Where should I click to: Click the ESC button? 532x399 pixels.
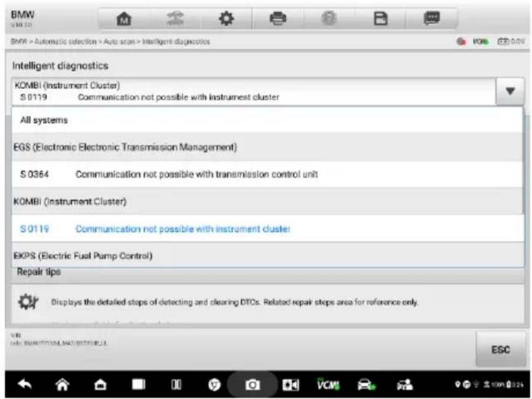coord(501,350)
